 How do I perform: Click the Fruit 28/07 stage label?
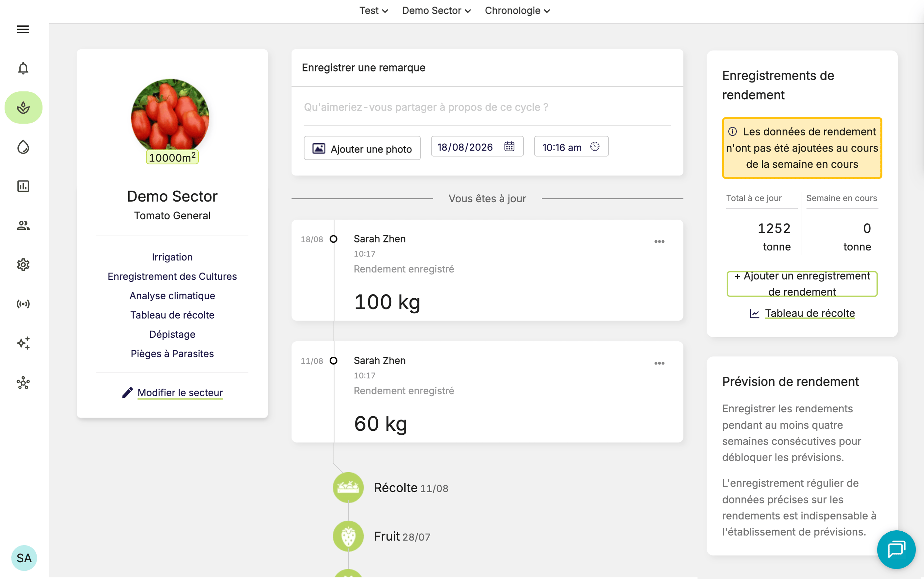[402, 537]
